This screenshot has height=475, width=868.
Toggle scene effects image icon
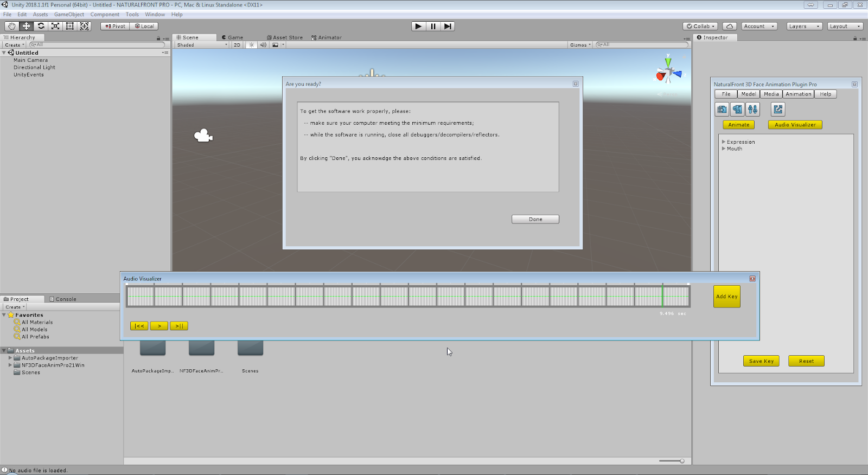pyautogui.click(x=276, y=45)
